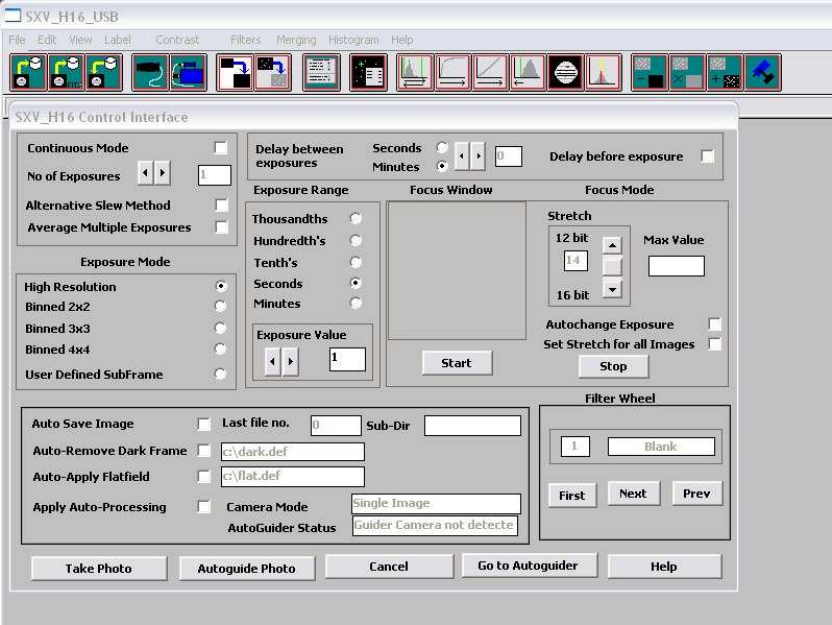832x625 pixels.
Task: Increase Exposure Value with right arrow
Action: pyautogui.click(x=290, y=361)
